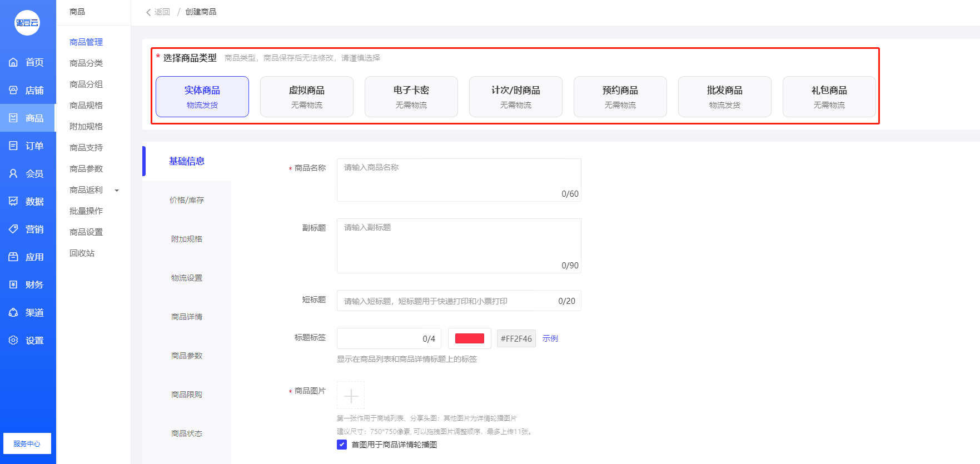The height and width of the screenshot is (464, 980).
Task: Click the 黑豆云 logo in the sidebar
Action: (27, 23)
